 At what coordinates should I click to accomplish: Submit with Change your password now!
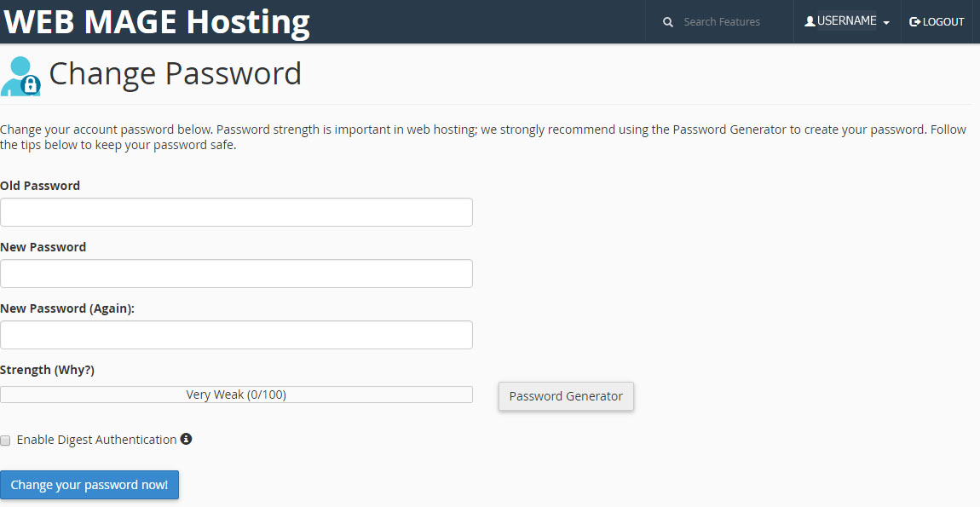coord(89,485)
